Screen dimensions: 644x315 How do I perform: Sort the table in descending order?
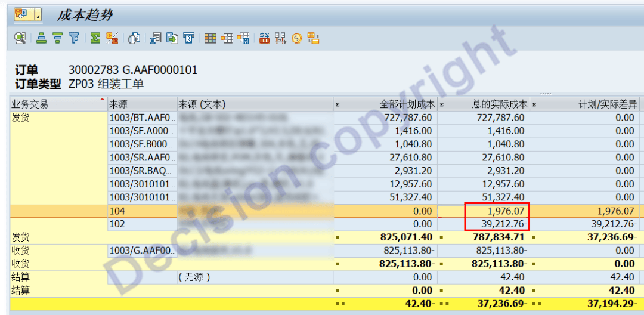58,39
